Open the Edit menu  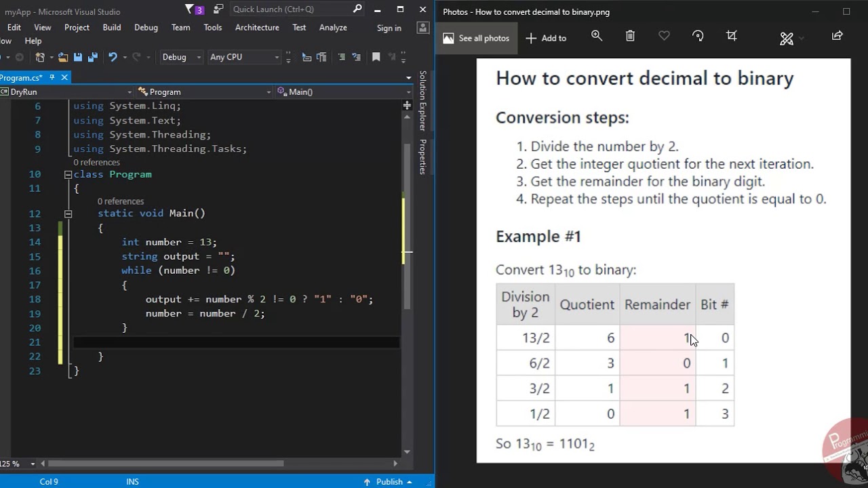(14, 27)
